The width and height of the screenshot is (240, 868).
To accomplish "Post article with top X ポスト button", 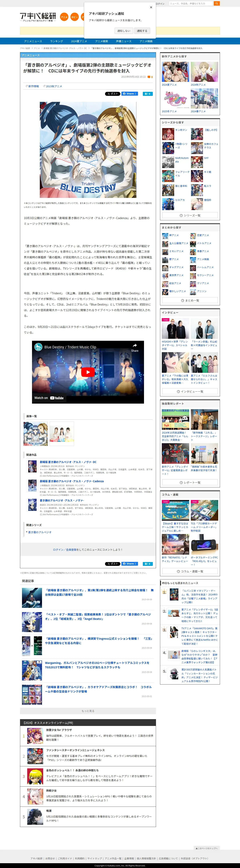I will 112,94.
